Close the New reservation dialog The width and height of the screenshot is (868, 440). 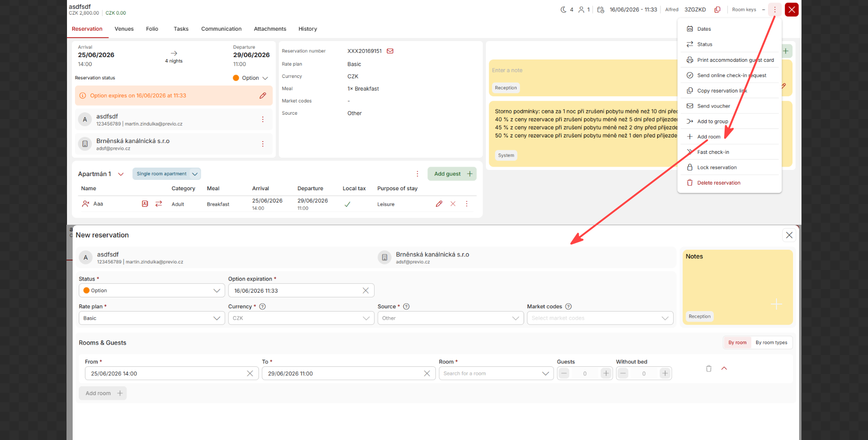coord(789,235)
